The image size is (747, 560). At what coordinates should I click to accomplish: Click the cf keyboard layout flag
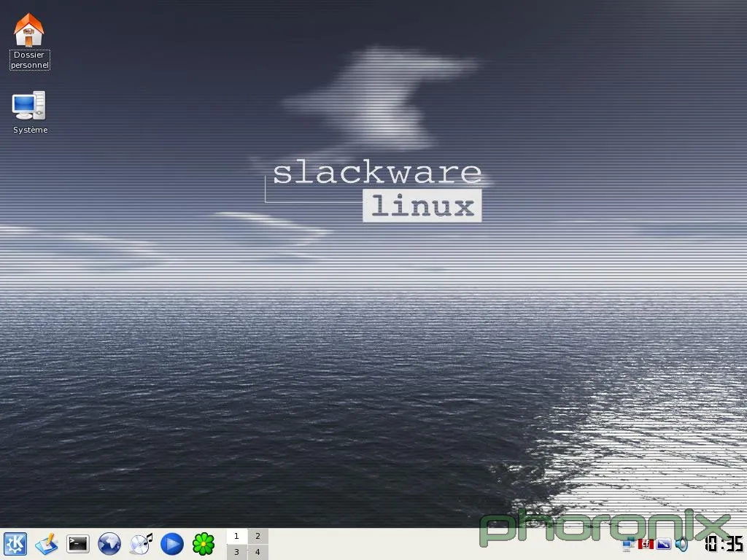click(x=646, y=544)
